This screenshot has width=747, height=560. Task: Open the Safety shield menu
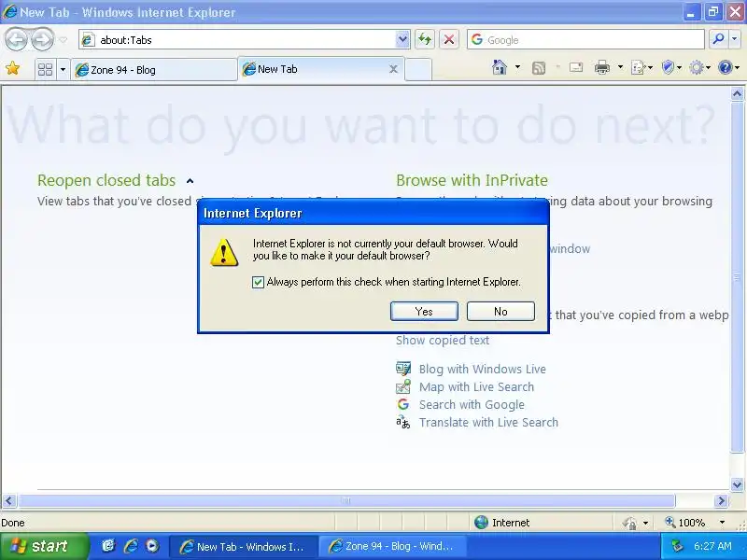[671, 68]
